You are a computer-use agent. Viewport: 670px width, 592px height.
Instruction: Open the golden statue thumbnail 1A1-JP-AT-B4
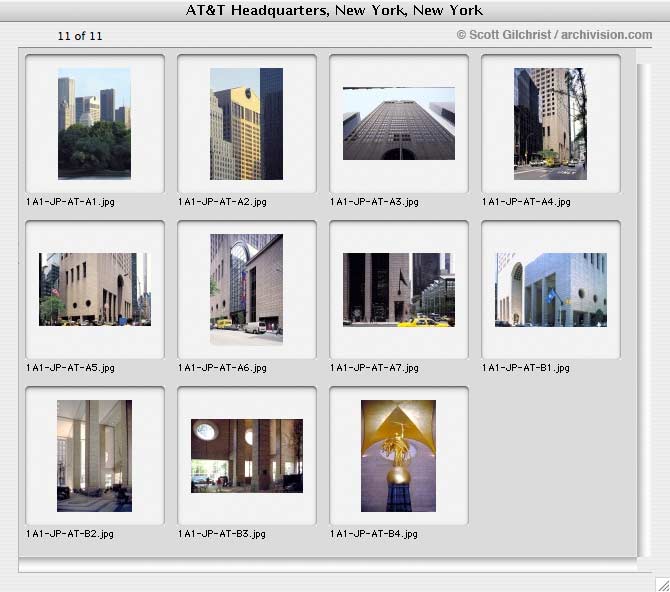399,456
